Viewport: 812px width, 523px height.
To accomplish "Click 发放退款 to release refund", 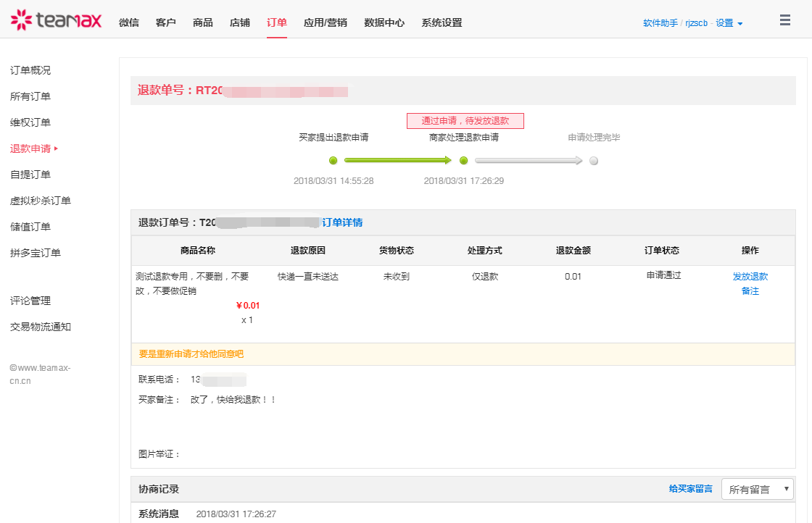I will pos(750,276).
